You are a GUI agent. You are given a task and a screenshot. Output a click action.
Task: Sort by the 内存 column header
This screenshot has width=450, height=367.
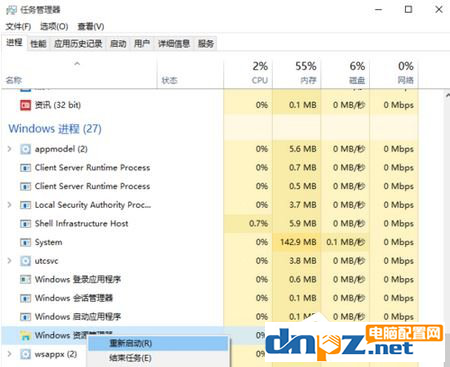[x=297, y=73]
